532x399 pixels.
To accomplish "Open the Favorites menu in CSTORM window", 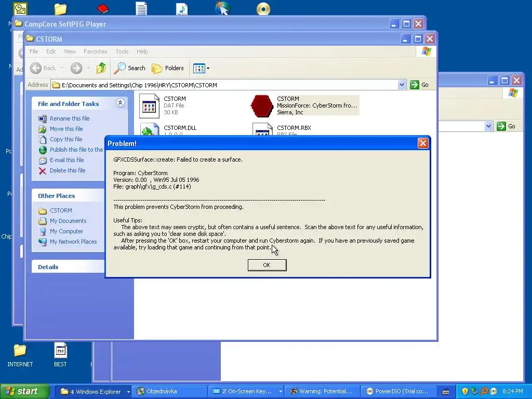I will (x=96, y=51).
